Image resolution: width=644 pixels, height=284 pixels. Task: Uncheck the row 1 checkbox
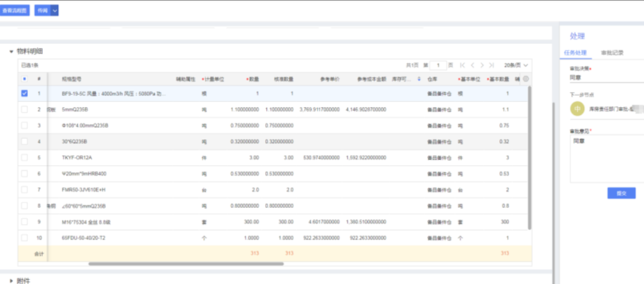click(24, 93)
